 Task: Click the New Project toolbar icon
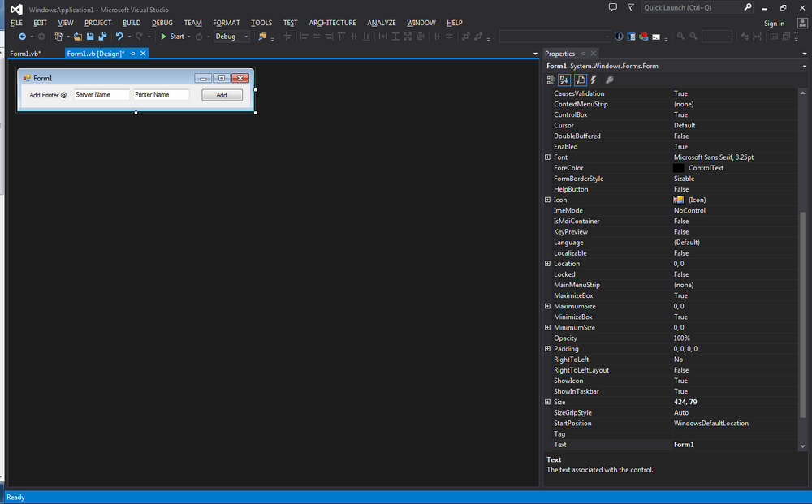(x=58, y=37)
